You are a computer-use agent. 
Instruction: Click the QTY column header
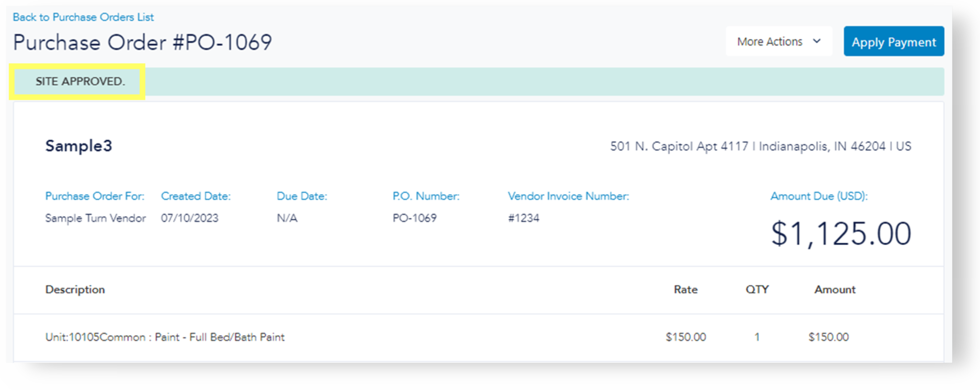pos(757,290)
